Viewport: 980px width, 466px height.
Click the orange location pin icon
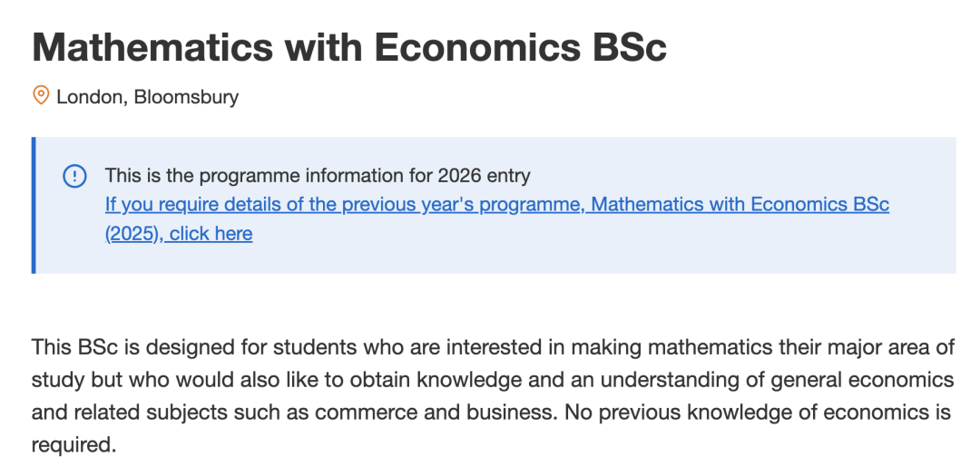coord(41,96)
